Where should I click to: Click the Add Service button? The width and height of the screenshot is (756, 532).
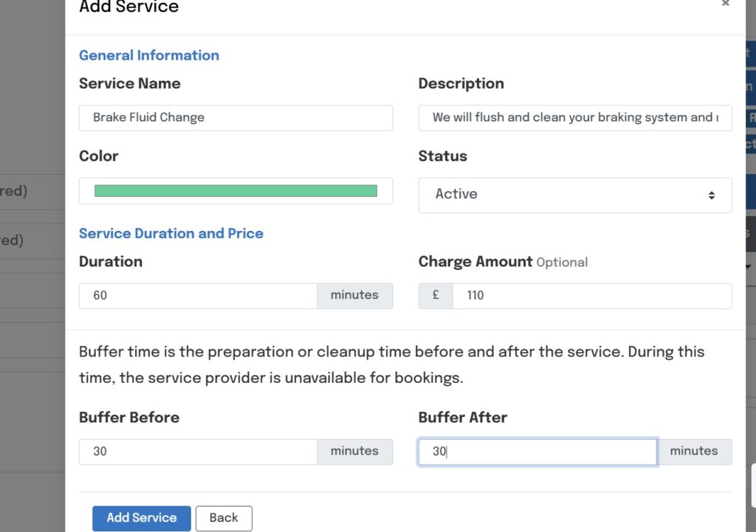141,518
